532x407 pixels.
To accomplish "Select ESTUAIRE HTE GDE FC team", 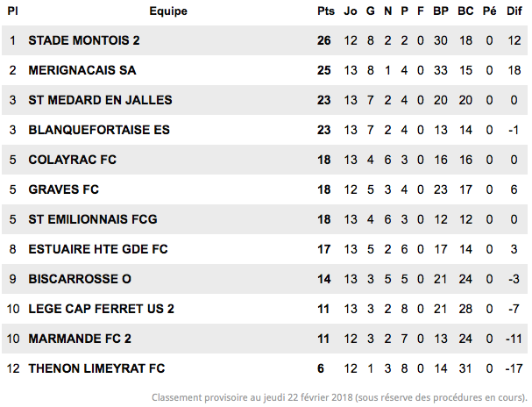I will 97,249.
